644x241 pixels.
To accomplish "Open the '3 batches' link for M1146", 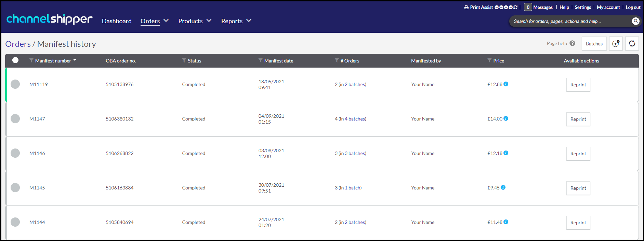I will [355, 153].
